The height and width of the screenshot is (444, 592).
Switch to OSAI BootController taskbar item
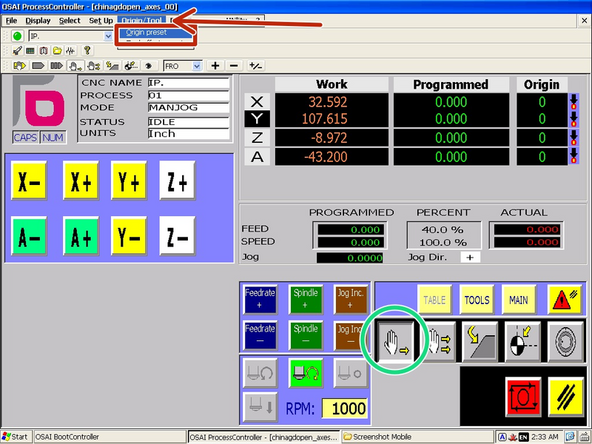(109, 437)
